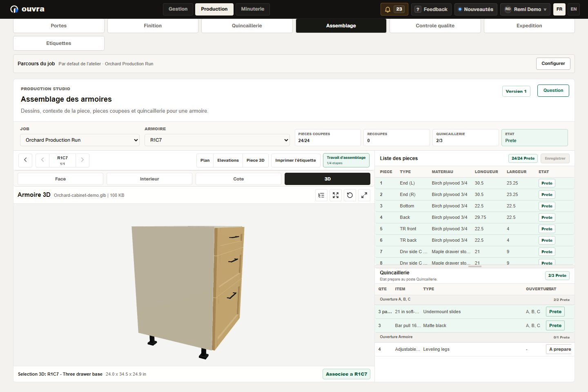This screenshot has width=588, height=392.
Task: Click the pieces list resize handle
Action: (474, 266)
